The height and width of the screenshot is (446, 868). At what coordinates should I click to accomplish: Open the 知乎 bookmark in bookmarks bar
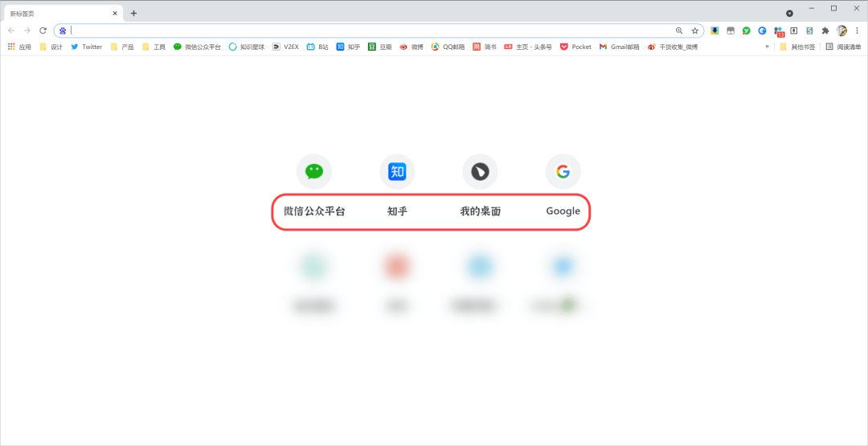(x=348, y=47)
